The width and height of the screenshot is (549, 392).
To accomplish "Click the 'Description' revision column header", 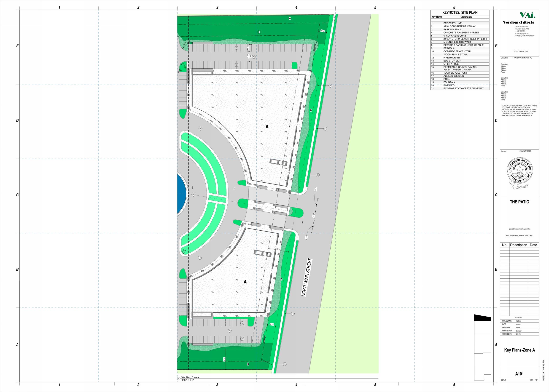I will pos(518,245).
